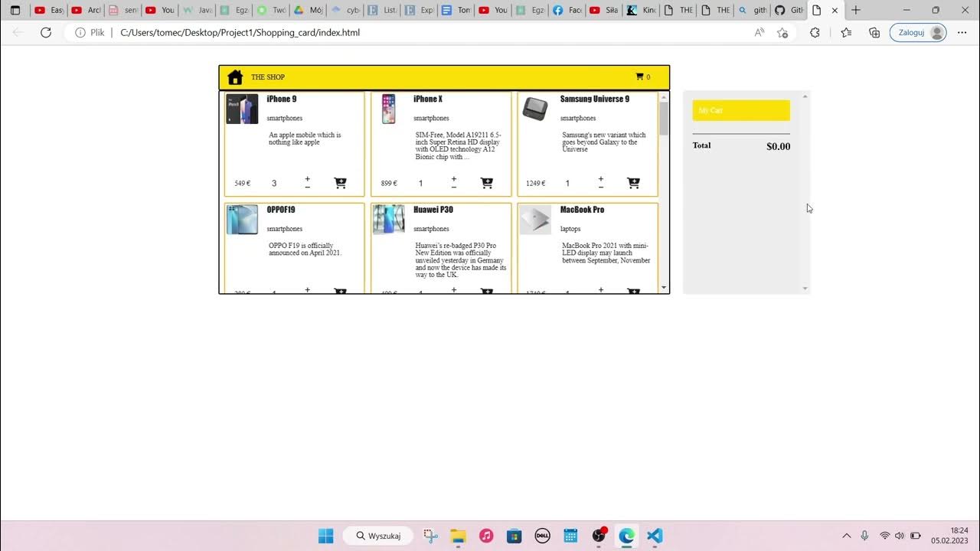
Task: Click the home icon in shop header
Action: click(x=235, y=77)
